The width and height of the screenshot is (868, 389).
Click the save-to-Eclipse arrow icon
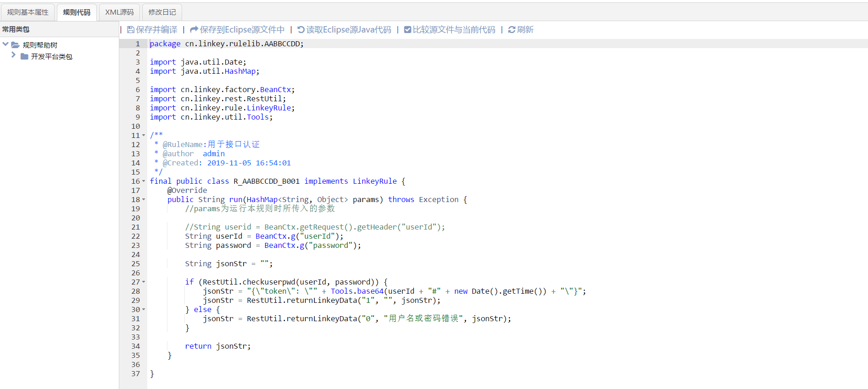194,30
